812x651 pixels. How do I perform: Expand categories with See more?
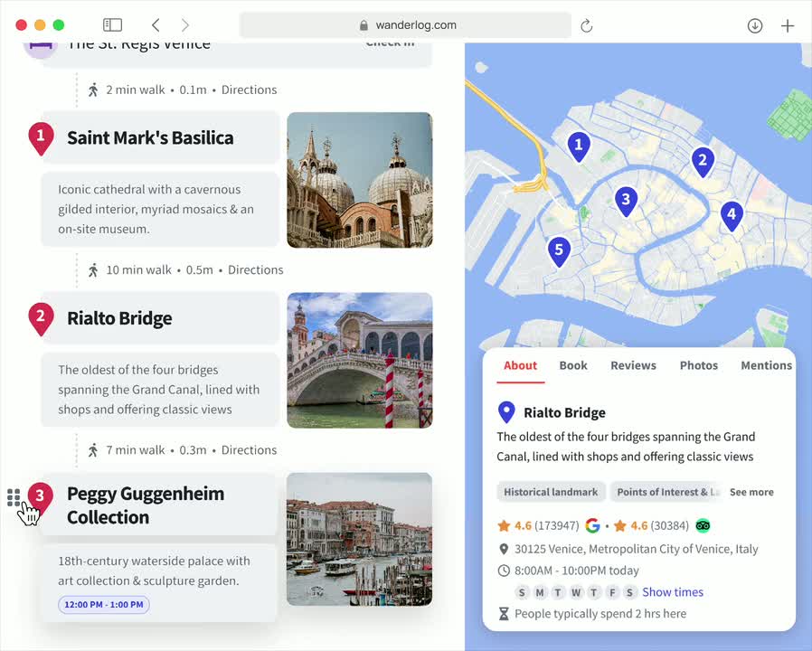pos(751,492)
